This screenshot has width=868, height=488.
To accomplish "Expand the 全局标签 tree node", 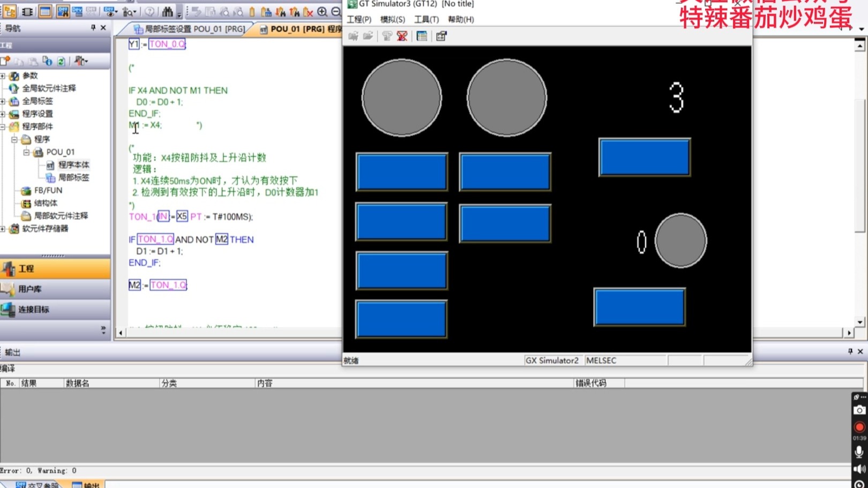I will click(x=3, y=101).
